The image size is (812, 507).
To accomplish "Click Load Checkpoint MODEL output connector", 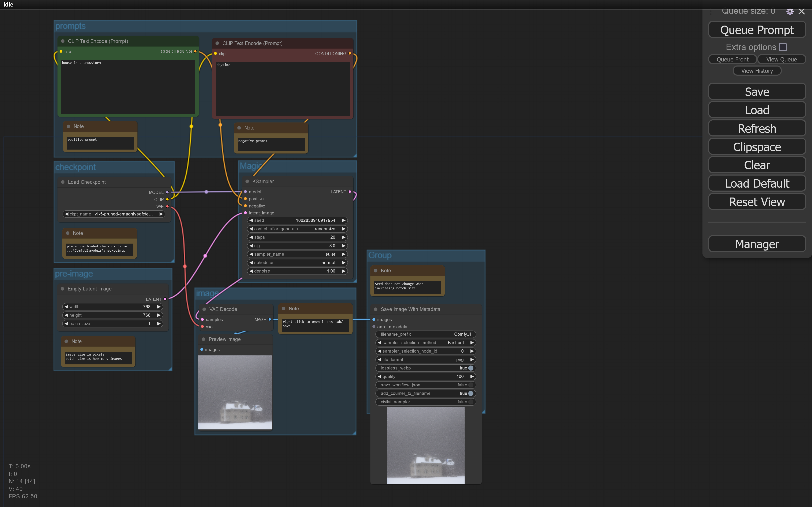I will (167, 192).
